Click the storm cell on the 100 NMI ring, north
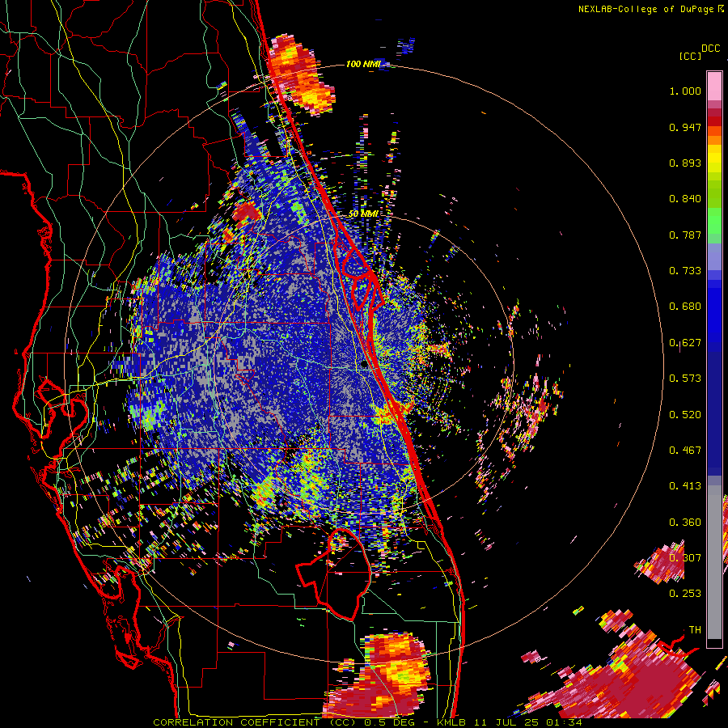728x728 pixels. (x=302, y=75)
